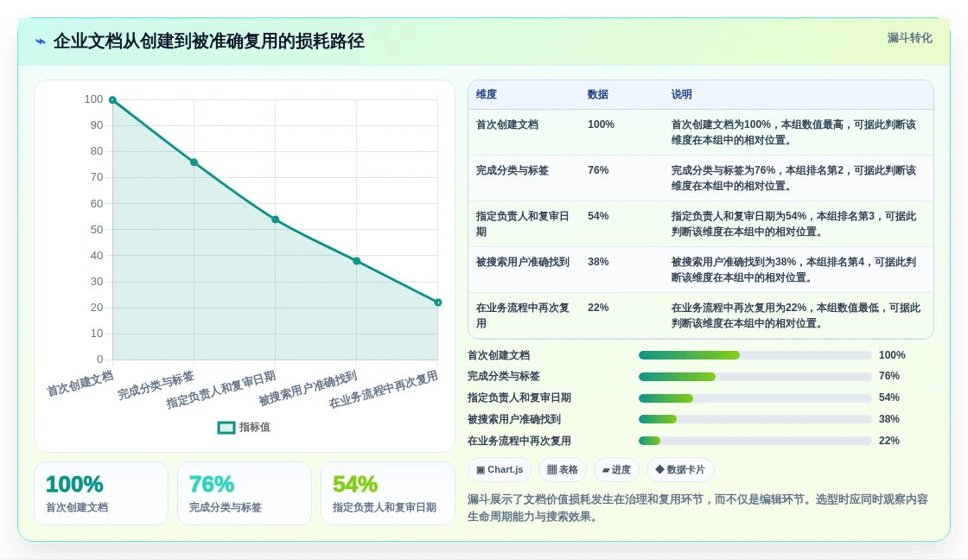
Task: Click the blue icon beside the dashboard title
Action: [x=41, y=41]
